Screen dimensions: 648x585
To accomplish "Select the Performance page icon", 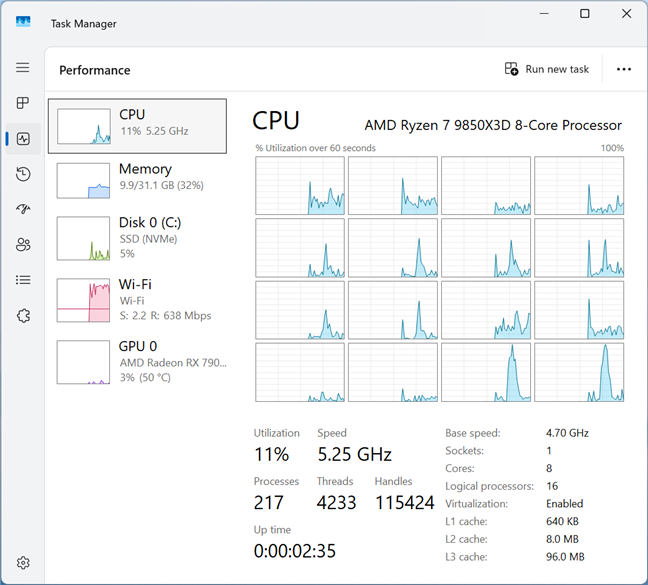I will [x=23, y=138].
